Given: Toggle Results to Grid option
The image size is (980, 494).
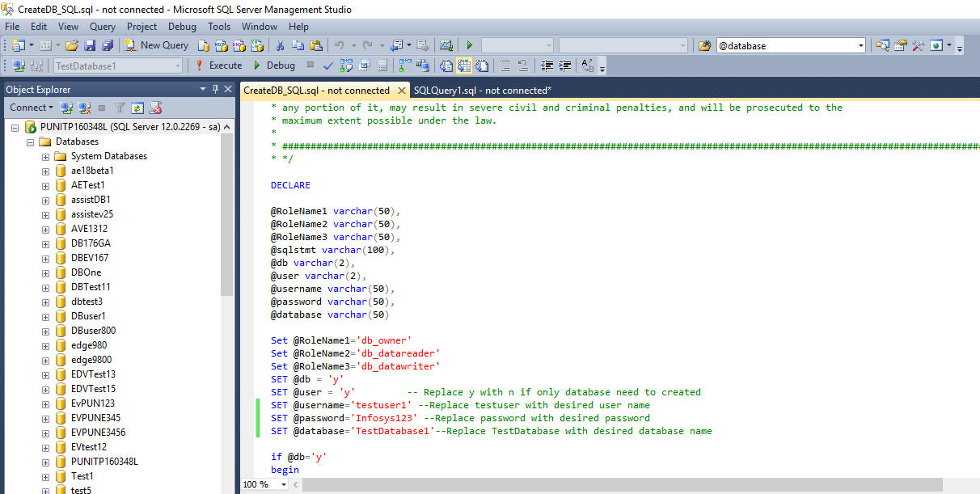Looking at the screenshot, I should tap(463, 65).
